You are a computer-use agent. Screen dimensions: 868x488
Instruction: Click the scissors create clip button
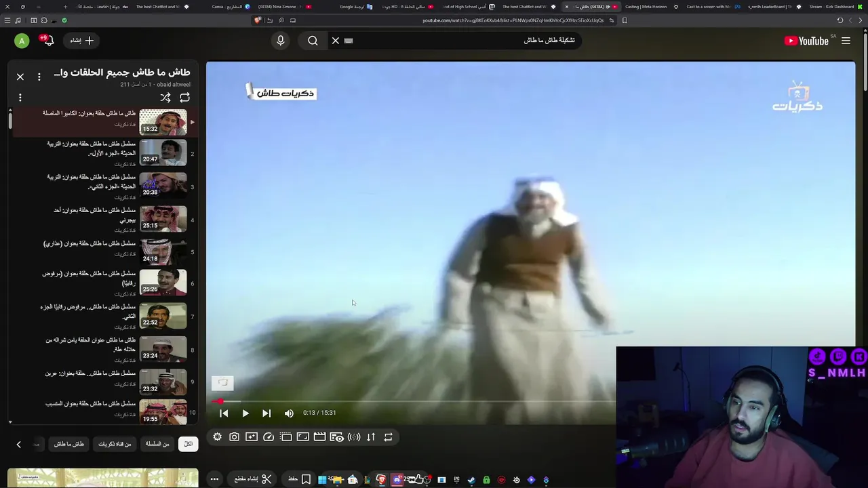[x=253, y=479]
